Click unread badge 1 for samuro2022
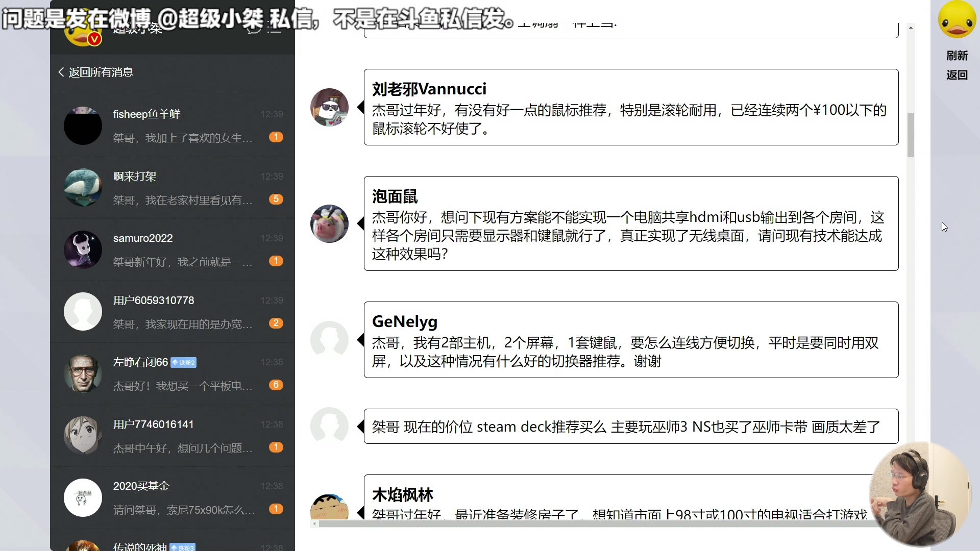 pyautogui.click(x=276, y=261)
